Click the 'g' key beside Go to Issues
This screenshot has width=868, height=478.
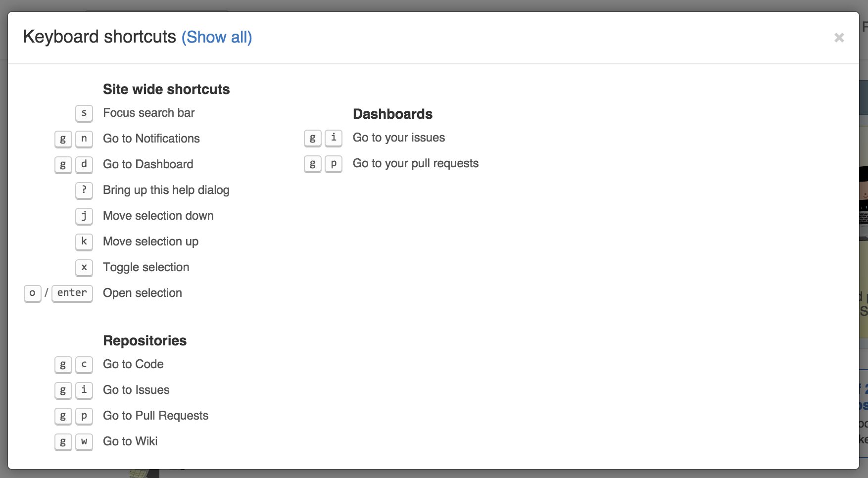63,390
